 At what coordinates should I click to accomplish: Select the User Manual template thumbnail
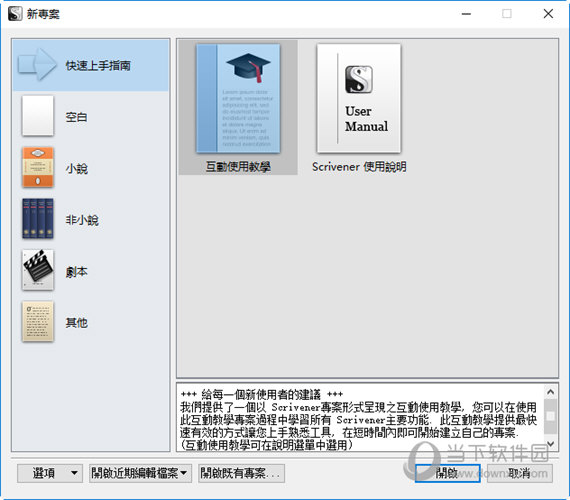[359, 98]
